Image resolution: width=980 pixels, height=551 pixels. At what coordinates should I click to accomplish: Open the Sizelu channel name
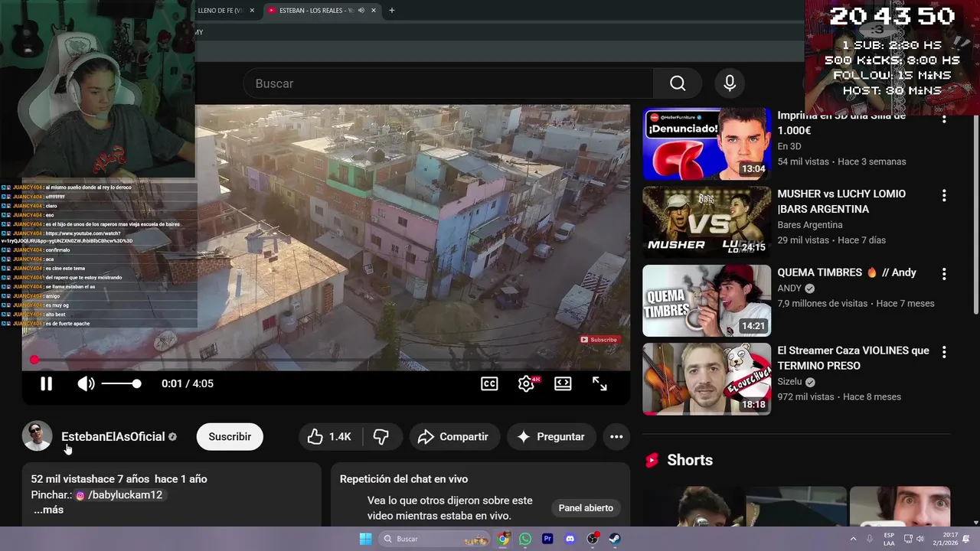[789, 382]
